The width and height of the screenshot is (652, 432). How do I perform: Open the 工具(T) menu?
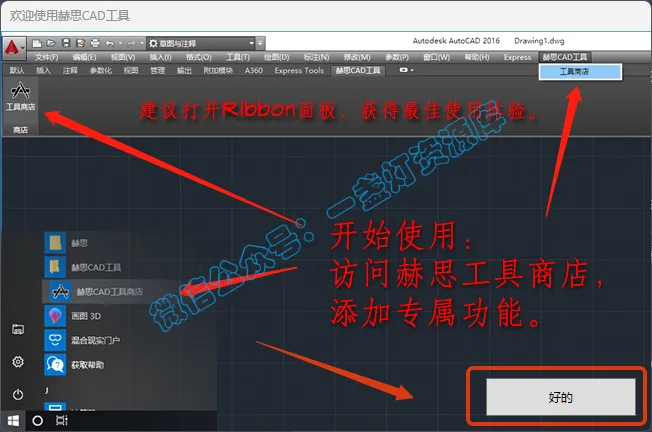point(238,57)
